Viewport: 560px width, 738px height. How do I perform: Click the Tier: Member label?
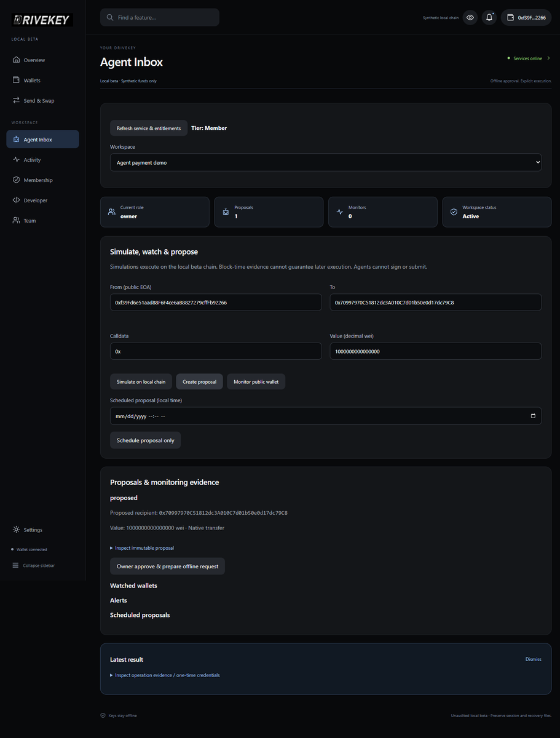[209, 128]
